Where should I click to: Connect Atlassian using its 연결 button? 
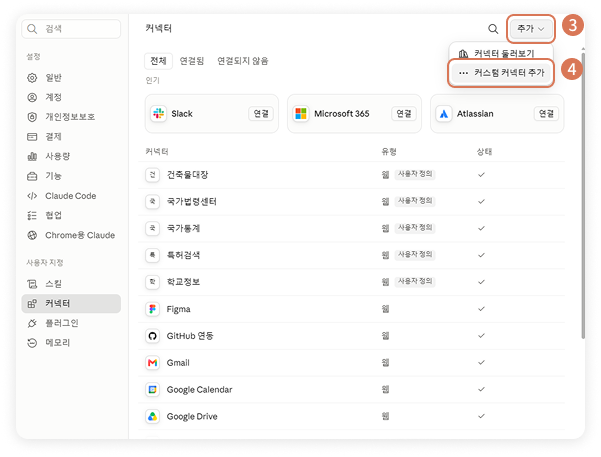(546, 113)
